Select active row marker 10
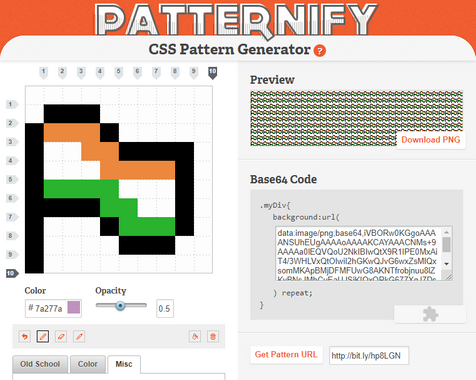The height and width of the screenshot is (380, 476). (12, 274)
